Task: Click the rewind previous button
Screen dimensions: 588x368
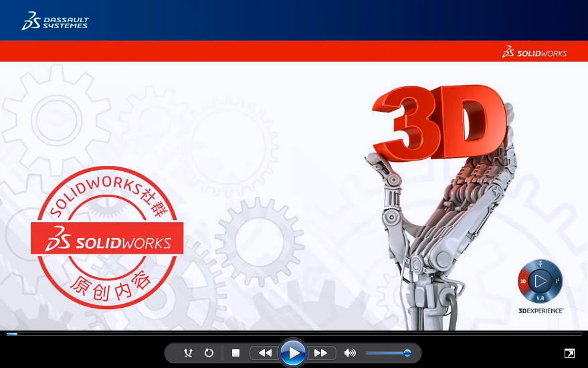Action: point(265,353)
